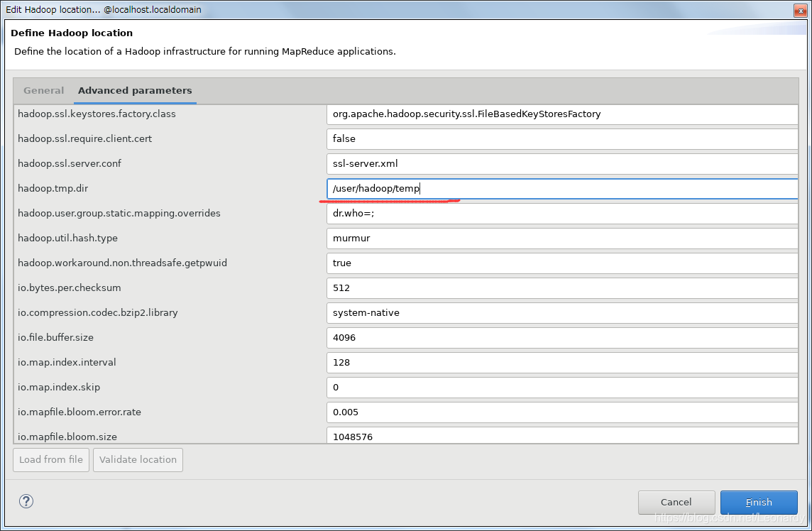The image size is (812, 531).
Task: Click the Finish button
Action: coord(759,502)
